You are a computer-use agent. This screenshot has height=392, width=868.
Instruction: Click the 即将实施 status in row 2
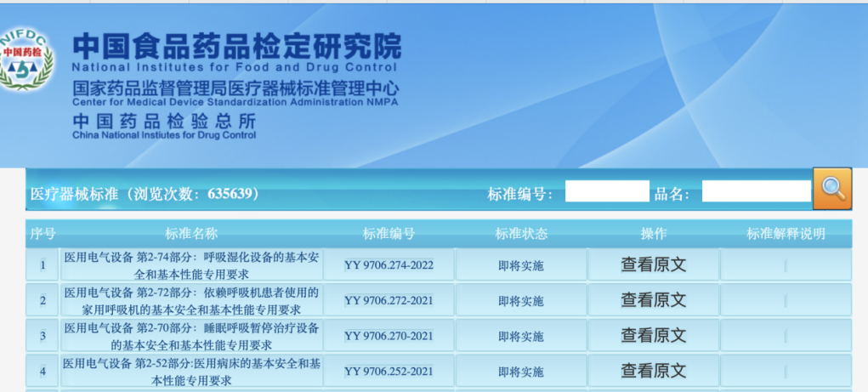pyautogui.click(x=521, y=300)
